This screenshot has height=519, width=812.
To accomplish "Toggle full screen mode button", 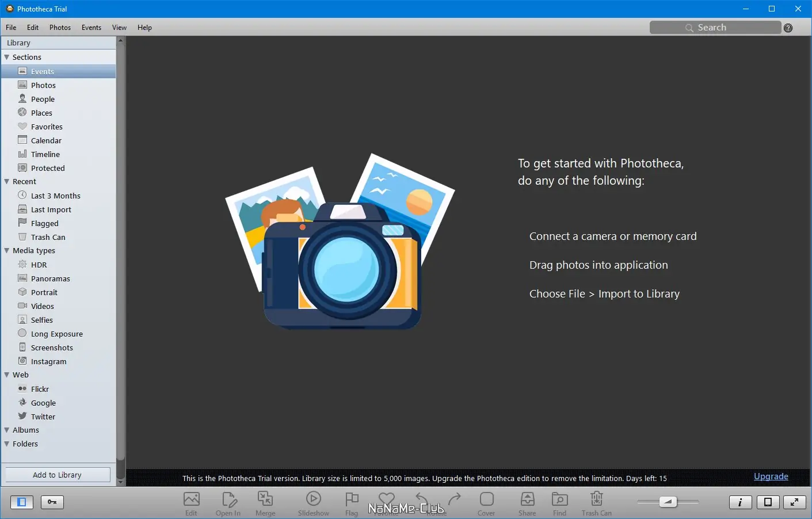I will [795, 502].
